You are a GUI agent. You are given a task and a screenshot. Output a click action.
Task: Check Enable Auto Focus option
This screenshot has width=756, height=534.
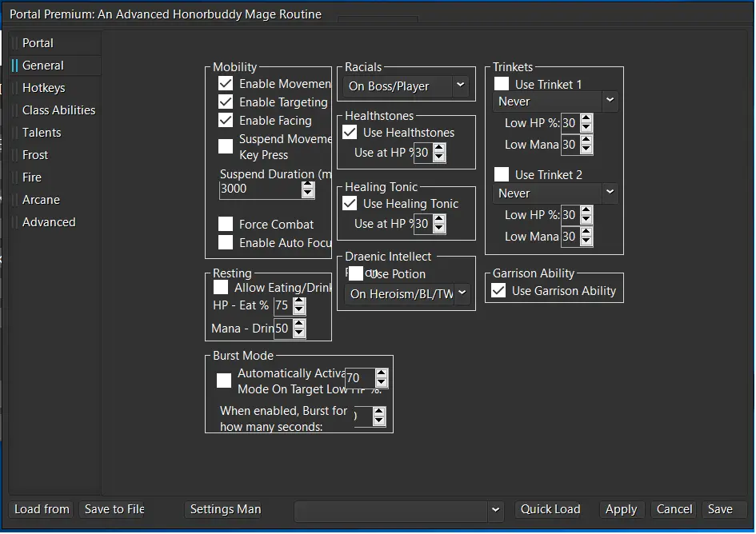[x=226, y=242]
